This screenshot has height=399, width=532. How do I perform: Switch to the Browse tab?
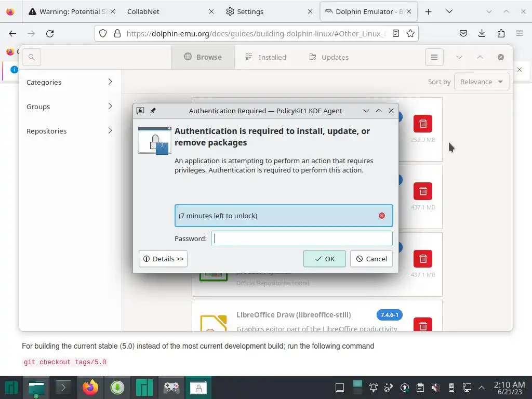point(203,57)
